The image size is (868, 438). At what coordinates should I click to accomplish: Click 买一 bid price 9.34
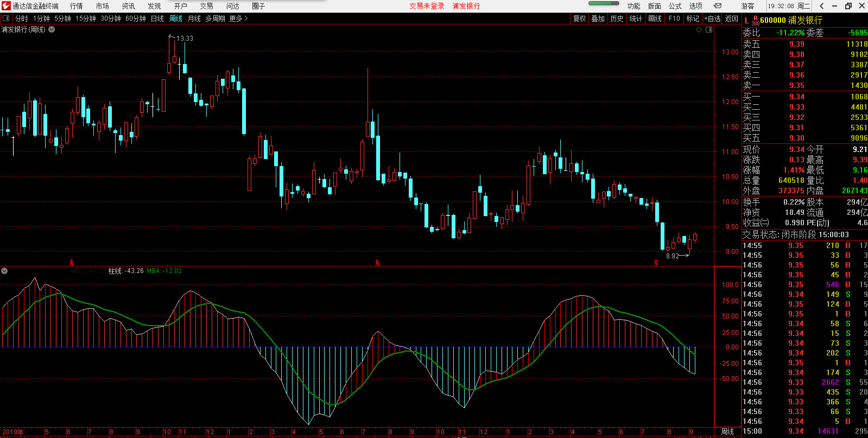coord(797,97)
